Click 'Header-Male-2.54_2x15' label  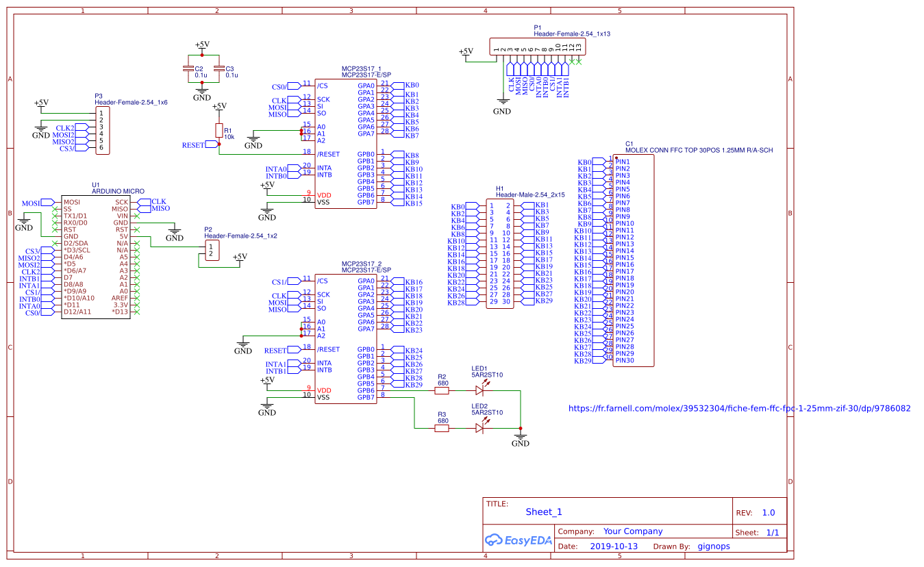(x=530, y=194)
